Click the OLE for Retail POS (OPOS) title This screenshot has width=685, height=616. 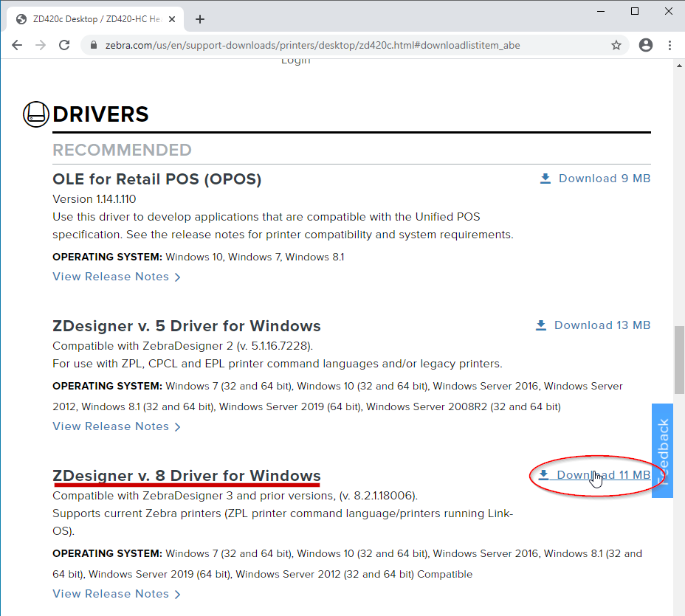click(156, 179)
